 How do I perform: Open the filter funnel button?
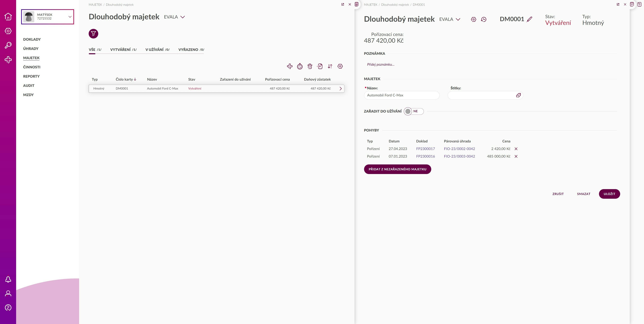[93, 34]
